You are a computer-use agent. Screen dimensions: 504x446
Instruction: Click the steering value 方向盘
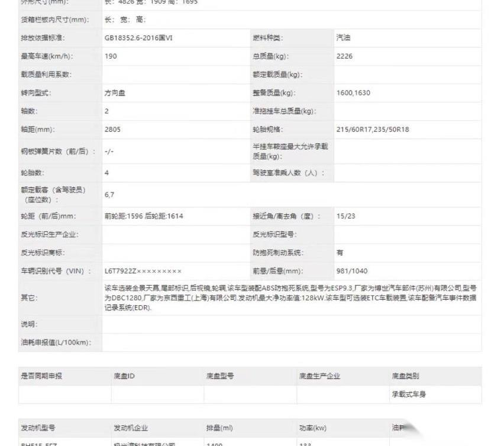coord(115,93)
